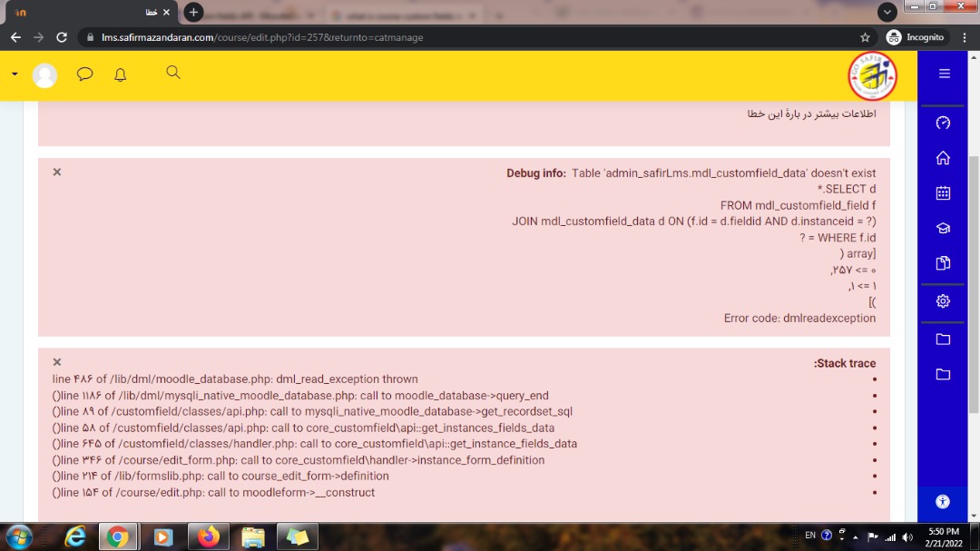
Task: Open site administration gear icon
Action: pyautogui.click(x=943, y=300)
